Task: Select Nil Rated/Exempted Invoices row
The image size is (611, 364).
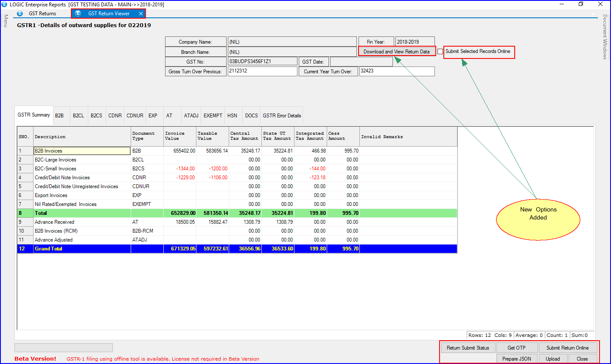Action: click(x=237, y=204)
